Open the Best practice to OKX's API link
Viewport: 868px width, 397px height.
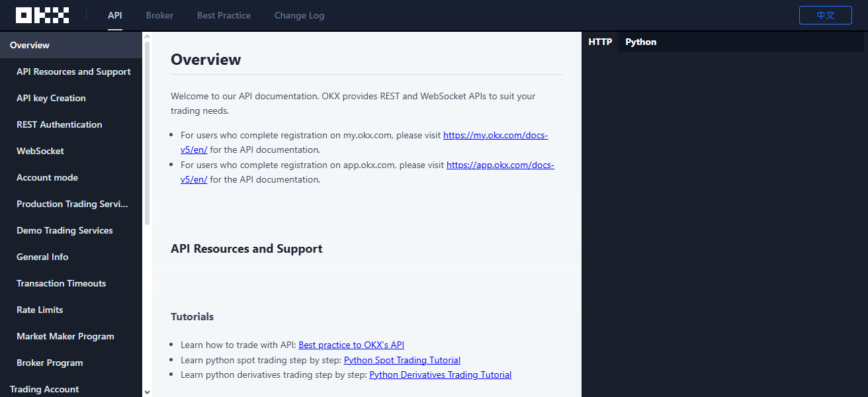click(x=351, y=344)
